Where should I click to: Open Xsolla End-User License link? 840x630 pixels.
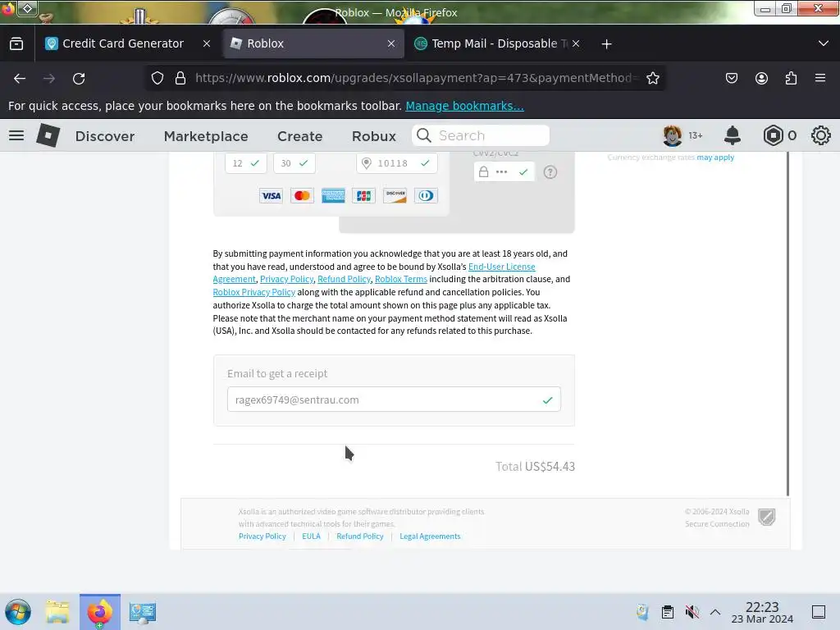501,267
